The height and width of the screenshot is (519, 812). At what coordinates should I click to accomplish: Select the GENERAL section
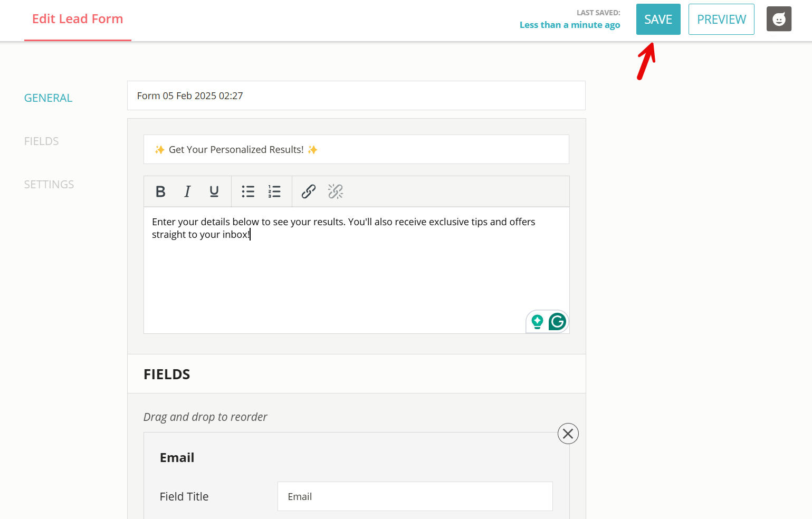point(48,98)
